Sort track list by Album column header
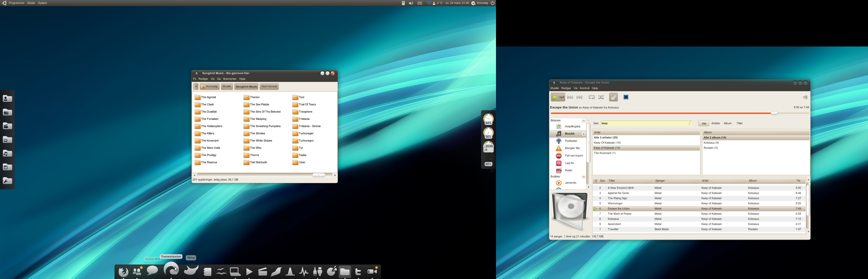 tap(770, 181)
